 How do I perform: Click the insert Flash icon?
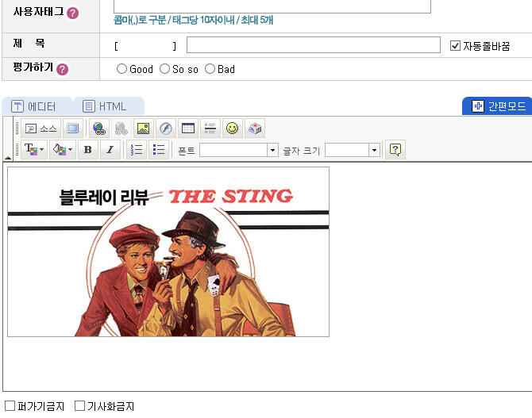pyautogui.click(x=166, y=128)
